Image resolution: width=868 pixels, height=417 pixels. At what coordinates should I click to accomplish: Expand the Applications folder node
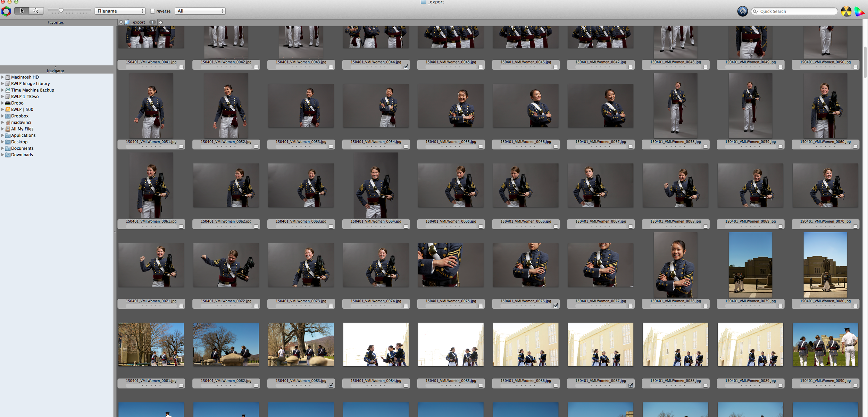(2, 135)
